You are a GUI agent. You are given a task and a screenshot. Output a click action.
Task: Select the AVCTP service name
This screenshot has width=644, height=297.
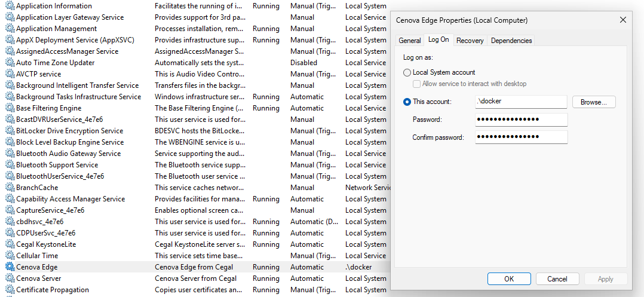click(x=39, y=74)
